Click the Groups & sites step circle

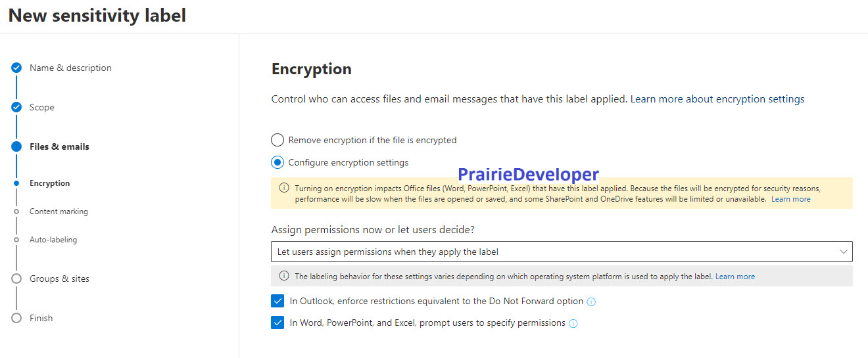point(16,279)
